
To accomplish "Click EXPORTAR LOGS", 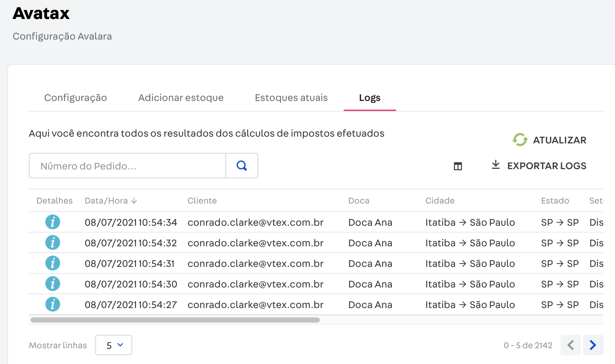I will 546,166.
